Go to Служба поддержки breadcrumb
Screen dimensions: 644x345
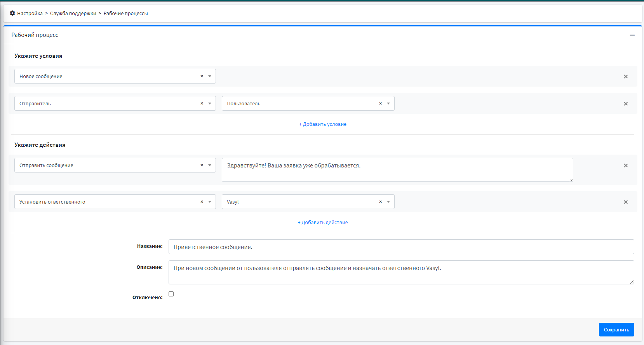[73, 13]
